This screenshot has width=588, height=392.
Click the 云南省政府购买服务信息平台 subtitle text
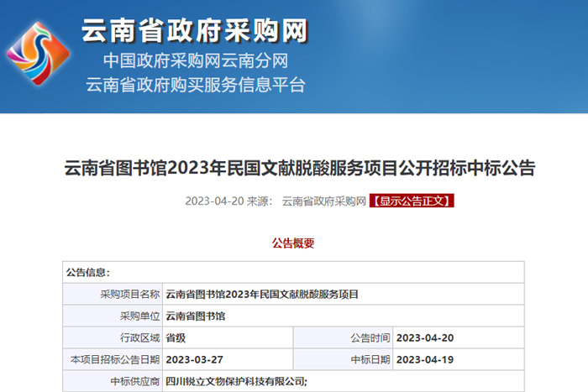[x=195, y=85]
